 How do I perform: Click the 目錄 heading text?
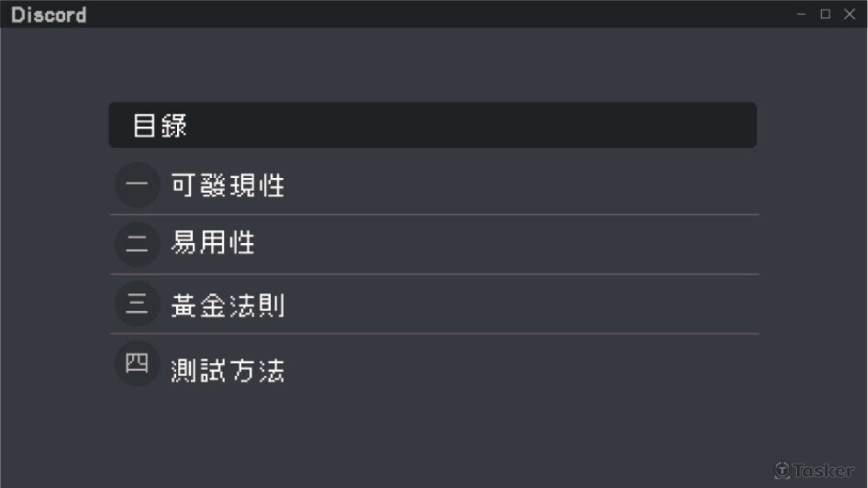(x=160, y=125)
